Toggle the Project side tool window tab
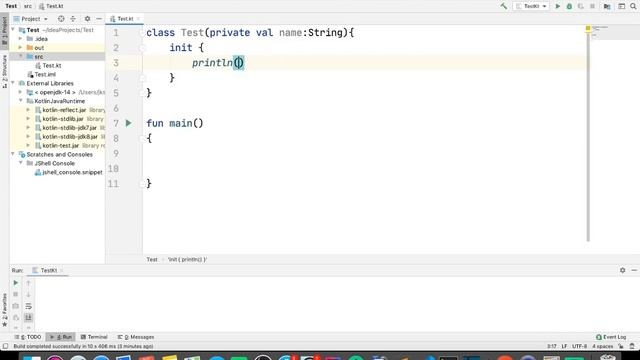This screenshot has height=360, width=640. (x=4, y=31)
